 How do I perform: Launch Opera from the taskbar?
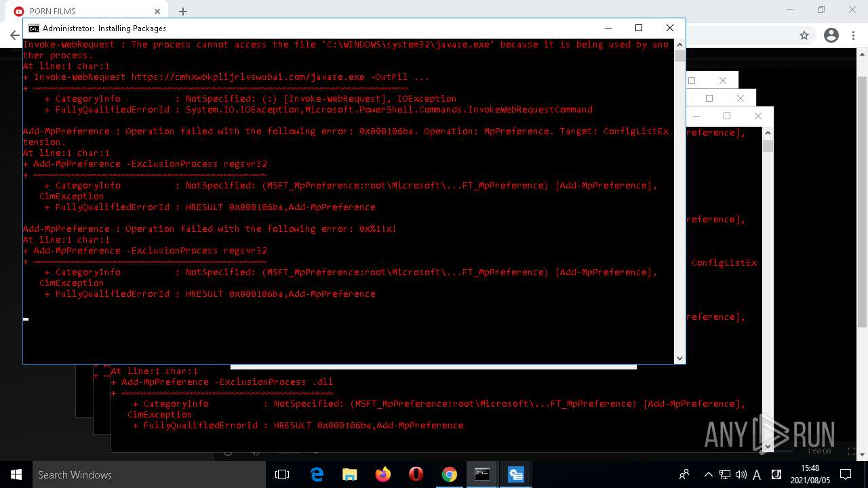point(416,474)
